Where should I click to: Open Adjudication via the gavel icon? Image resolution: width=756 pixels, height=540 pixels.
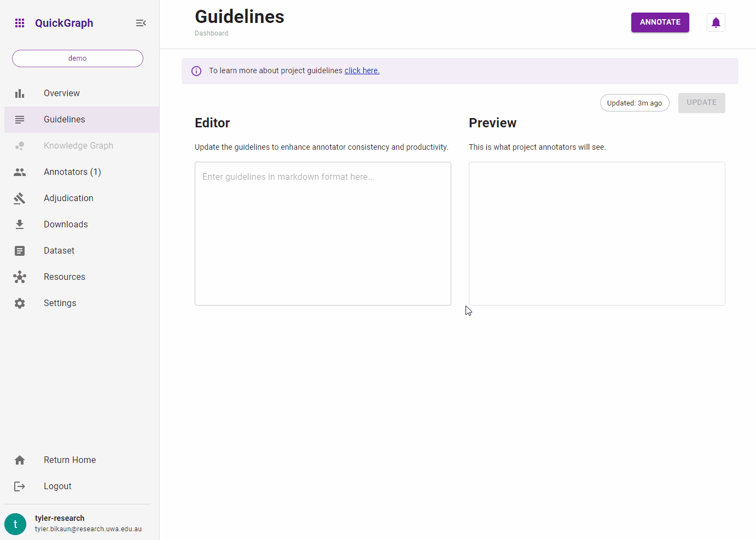pyautogui.click(x=20, y=198)
